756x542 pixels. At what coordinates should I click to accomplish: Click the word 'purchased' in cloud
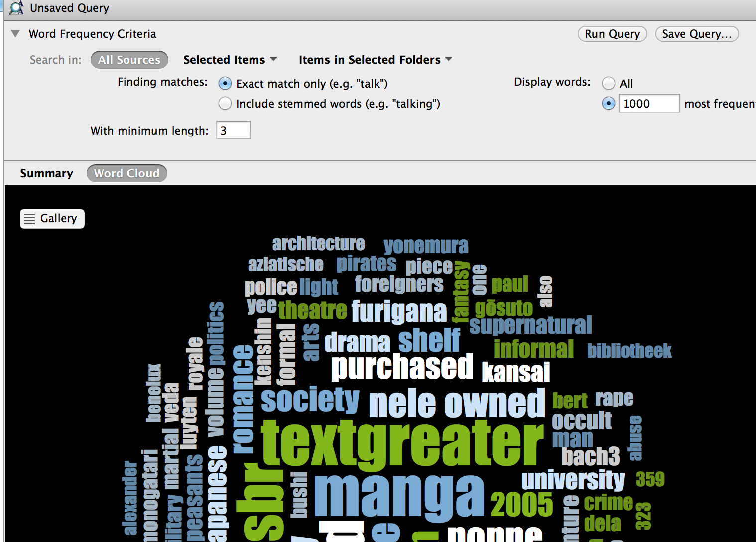coord(402,367)
